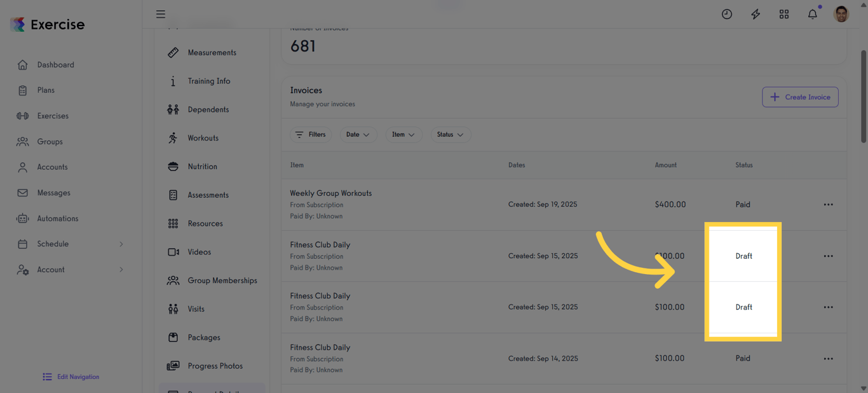Open the Dashboard section

pyautogui.click(x=55, y=64)
